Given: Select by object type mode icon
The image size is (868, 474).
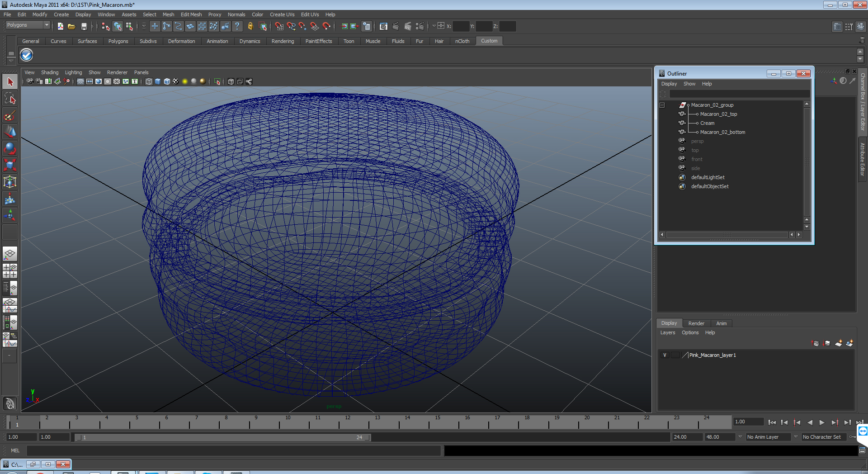Looking at the screenshot, I should (x=118, y=27).
